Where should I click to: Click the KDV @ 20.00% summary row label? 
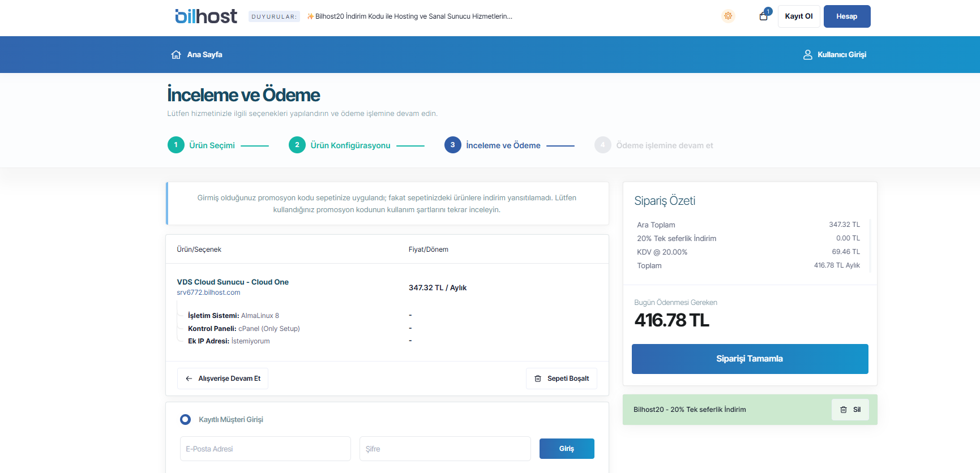662,252
